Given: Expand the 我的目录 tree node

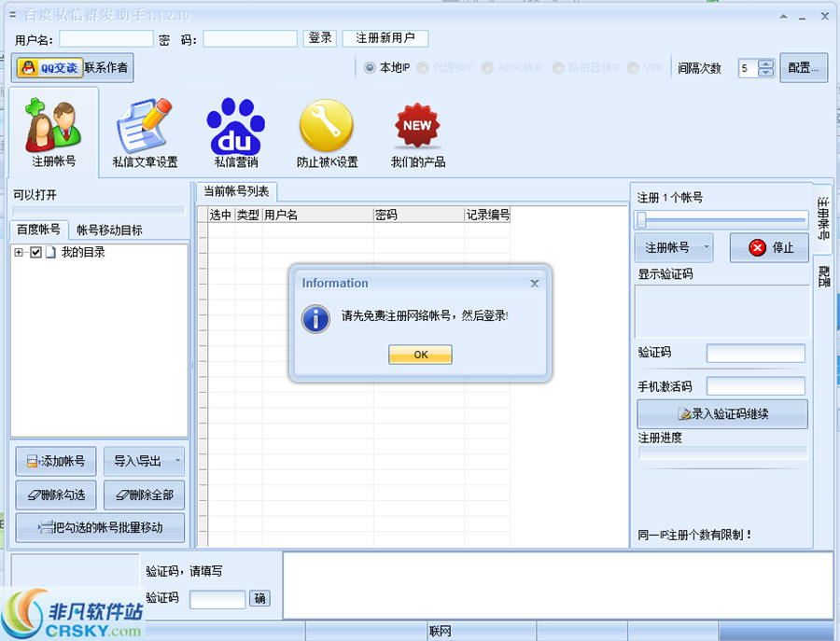Looking at the screenshot, I should click(19, 252).
